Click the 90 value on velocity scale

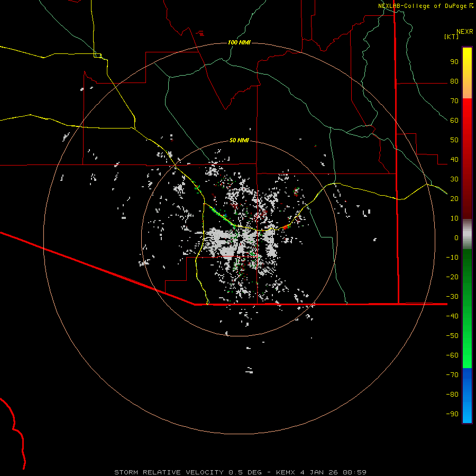pyautogui.click(x=454, y=62)
